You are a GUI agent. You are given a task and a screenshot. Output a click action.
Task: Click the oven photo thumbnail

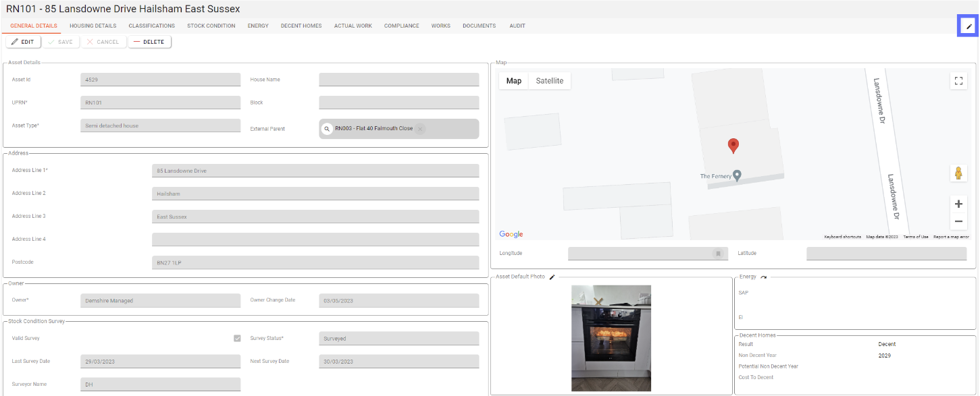click(611, 337)
